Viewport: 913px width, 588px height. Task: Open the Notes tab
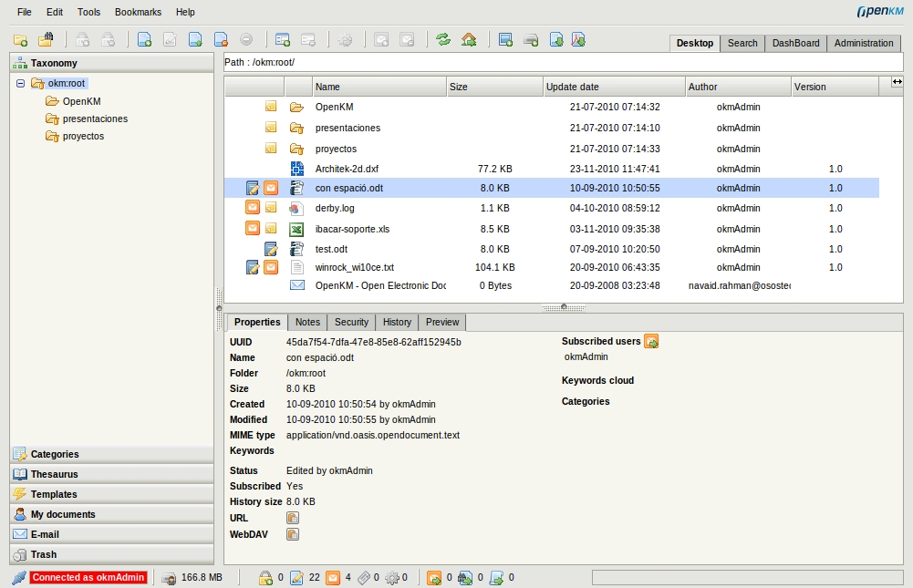point(307,322)
